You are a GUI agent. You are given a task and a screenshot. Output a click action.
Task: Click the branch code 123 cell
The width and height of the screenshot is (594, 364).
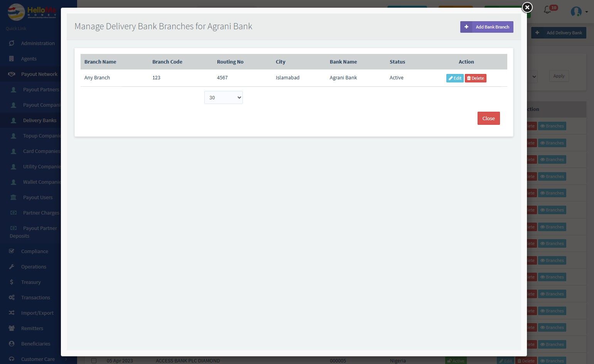[x=156, y=77]
